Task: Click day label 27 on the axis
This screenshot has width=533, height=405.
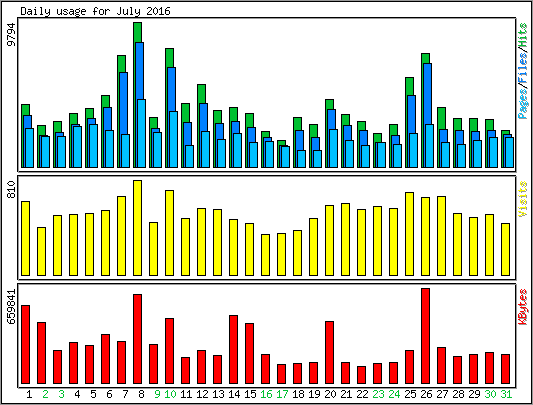Action: (442, 394)
